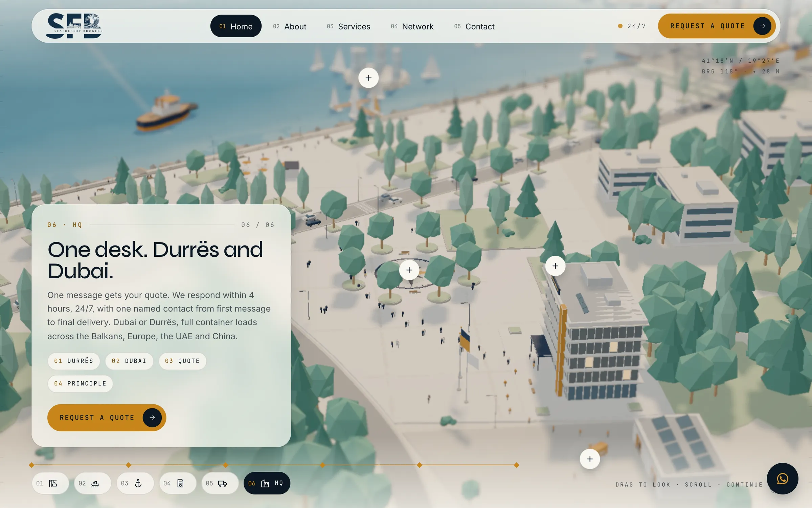This screenshot has width=812, height=508.
Task: Select scene 03 anchor icon chip
Action: (135, 483)
